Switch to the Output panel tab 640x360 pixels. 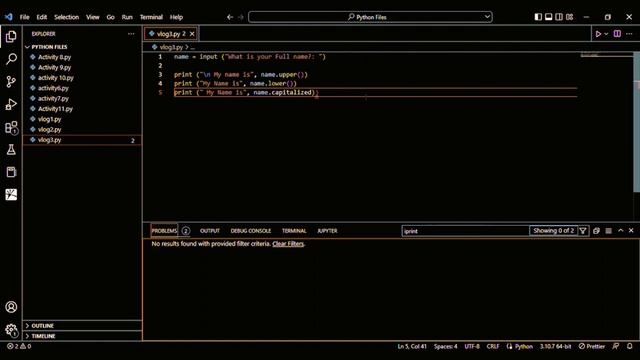pos(210,231)
